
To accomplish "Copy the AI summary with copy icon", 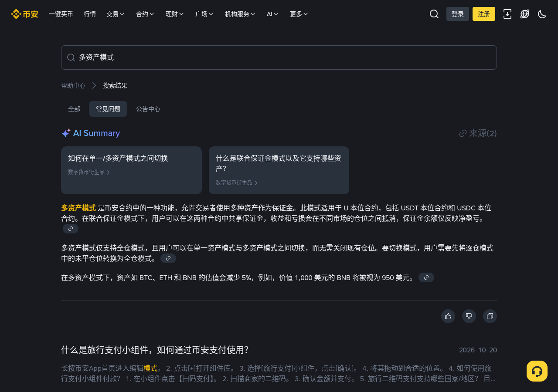I will (490, 316).
